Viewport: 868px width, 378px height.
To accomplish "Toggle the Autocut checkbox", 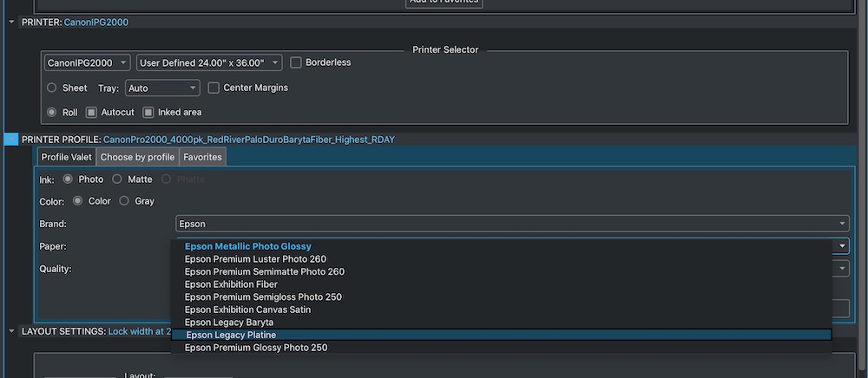I will tap(91, 112).
